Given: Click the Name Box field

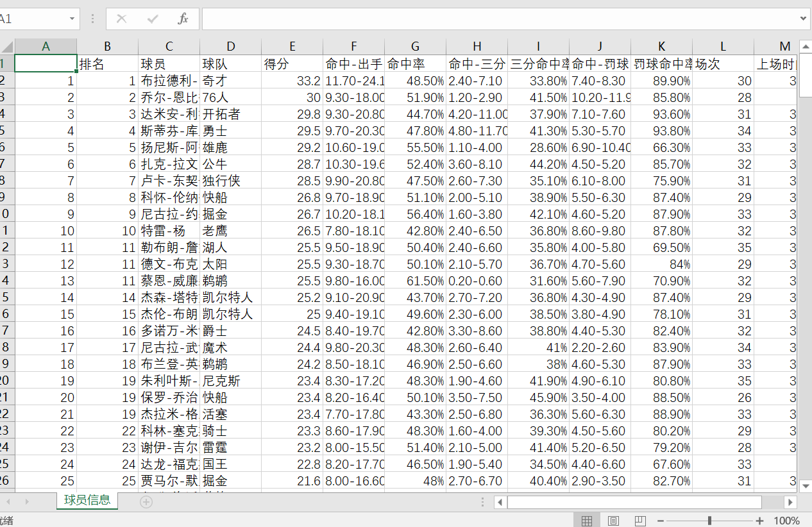Looking at the screenshot, I should click(x=32, y=19).
